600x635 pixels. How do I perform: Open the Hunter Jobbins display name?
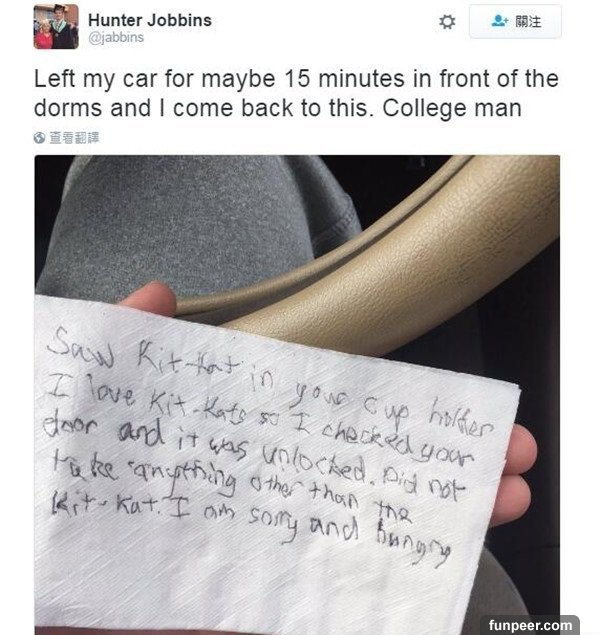[x=150, y=20]
